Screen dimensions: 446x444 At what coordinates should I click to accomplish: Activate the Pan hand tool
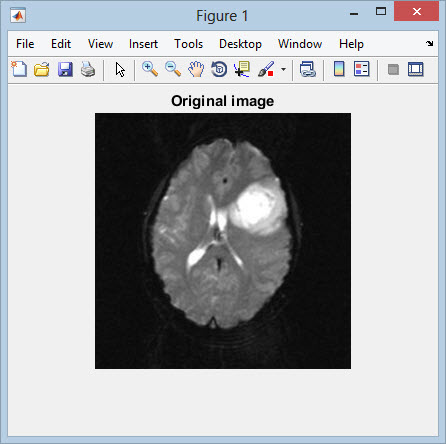[196, 69]
